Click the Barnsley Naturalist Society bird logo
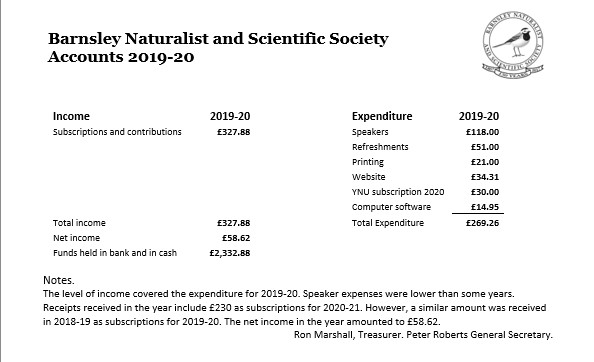The width and height of the screenshot is (594, 362). 513,45
